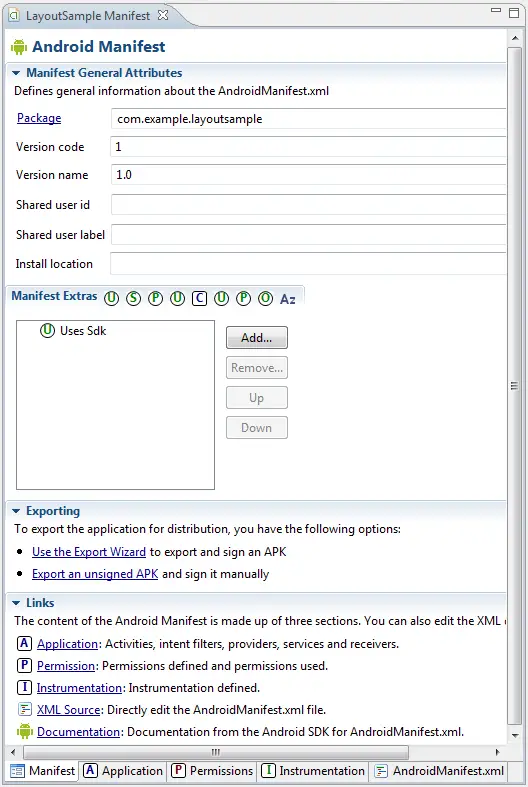Click the vertical scrollbar up arrow
The image size is (528, 787).
point(515,38)
